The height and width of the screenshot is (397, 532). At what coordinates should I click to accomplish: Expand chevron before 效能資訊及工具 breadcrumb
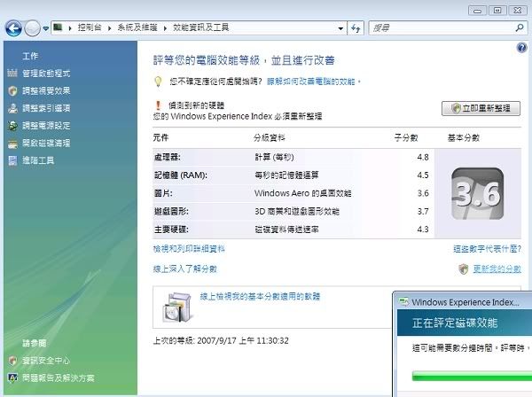point(165,28)
